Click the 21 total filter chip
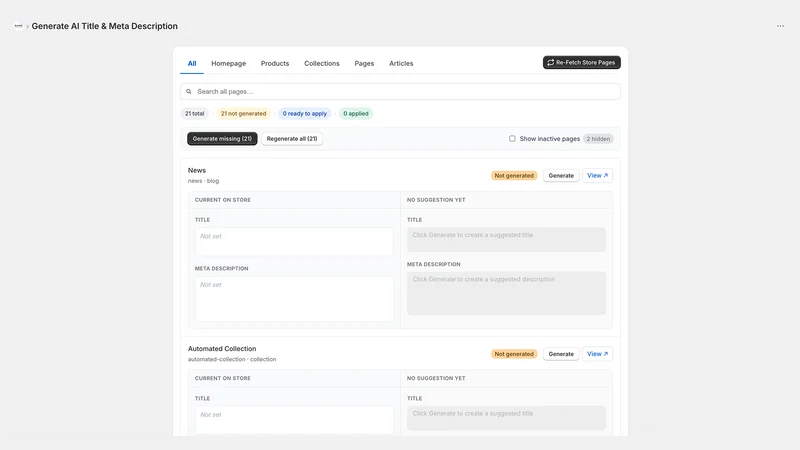This screenshot has width=800, height=450. pos(194,114)
